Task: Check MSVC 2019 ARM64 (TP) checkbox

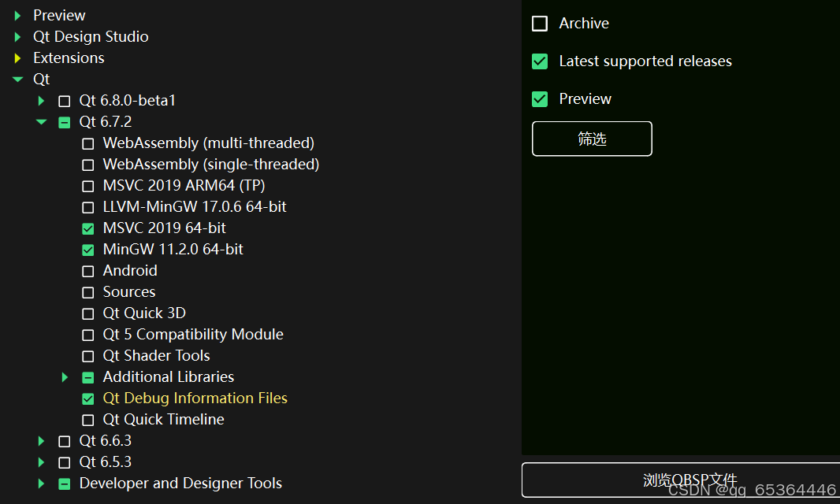Action: 87,187
